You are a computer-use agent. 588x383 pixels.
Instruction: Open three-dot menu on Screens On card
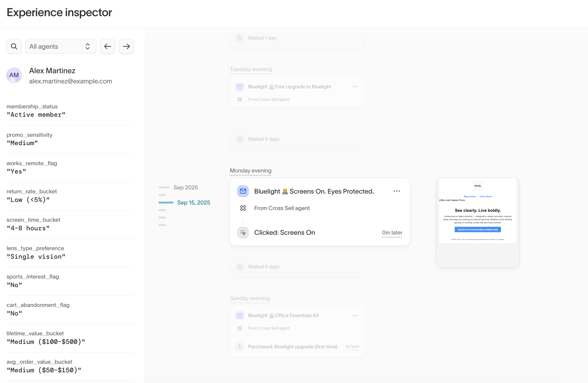[397, 191]
